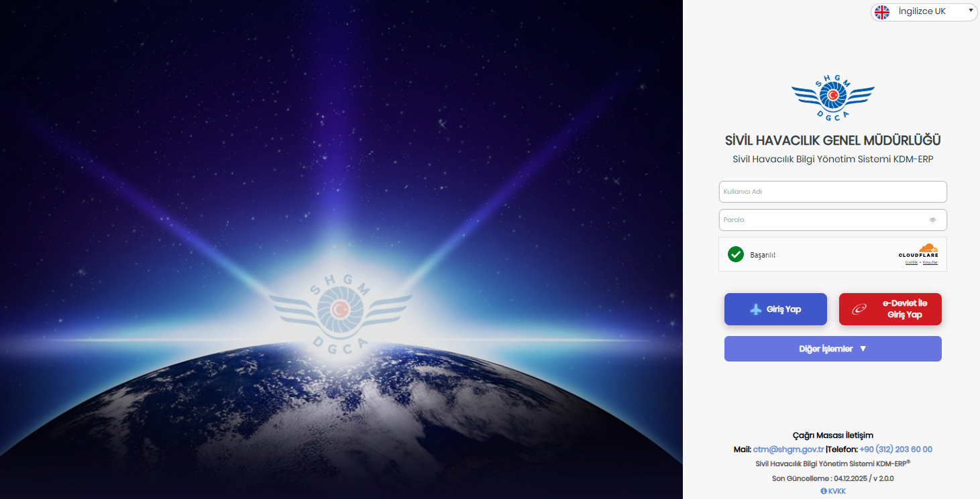Click the language dropdown arrow

point(971,11)
